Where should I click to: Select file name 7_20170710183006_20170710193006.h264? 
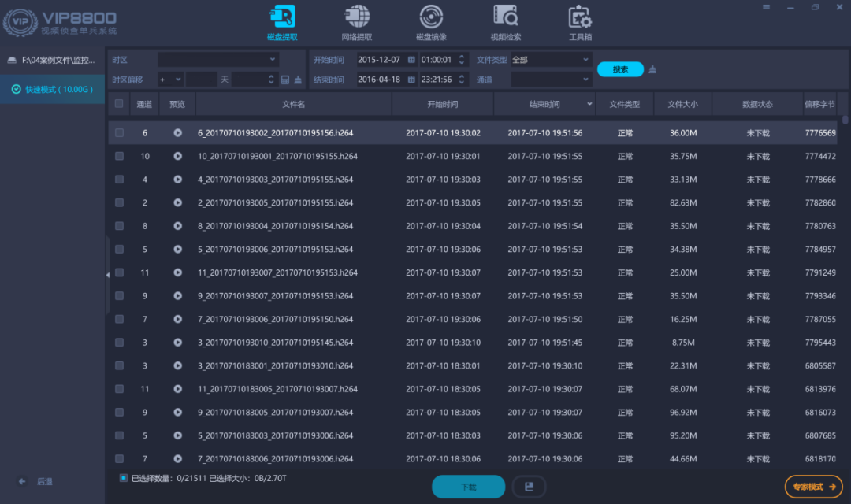point(276,459)
